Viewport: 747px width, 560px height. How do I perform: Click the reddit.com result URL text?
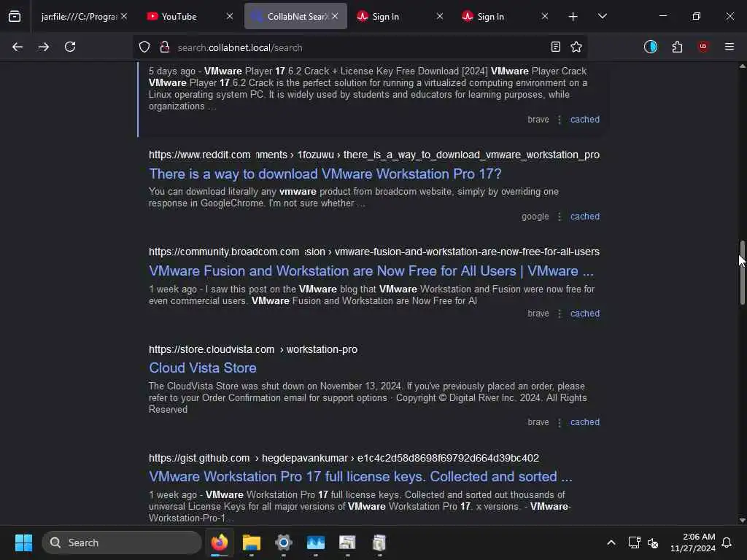(374, 155)
